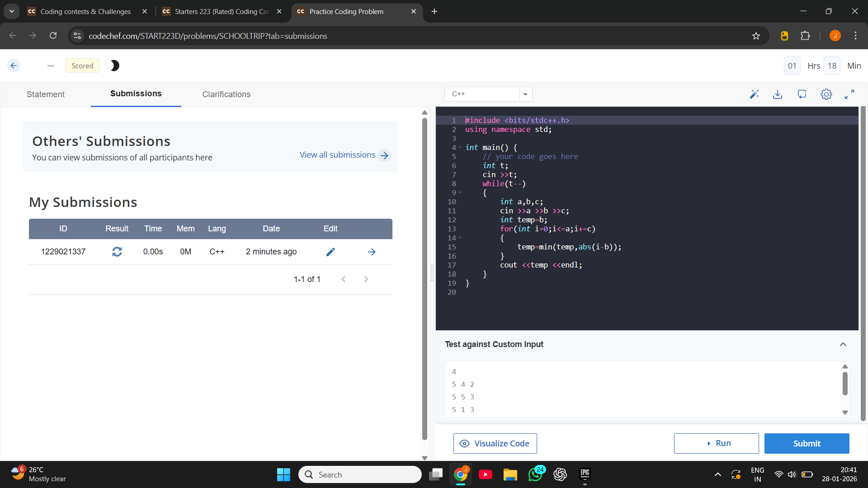The height and width of the screenshot is (488, 868).
Task: Click the reset code icon
Action: point(802,94)
